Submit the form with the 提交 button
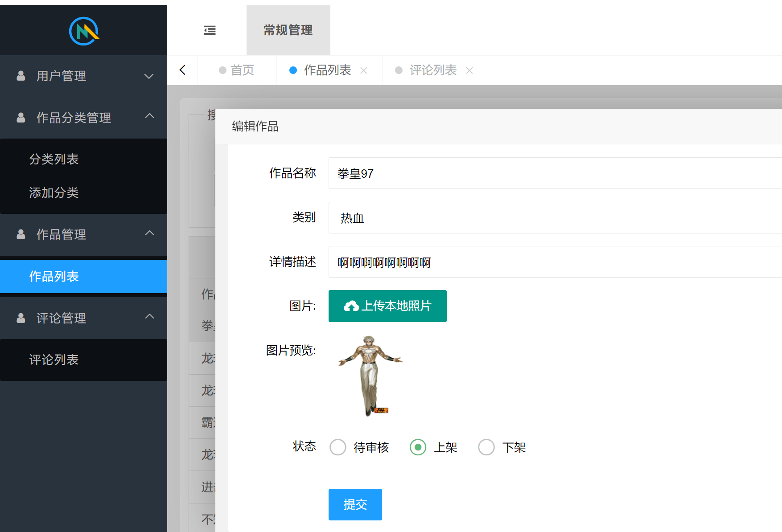The width and height of the screenshot is (782, 532). pyautogui.click(x=355, y=504)
